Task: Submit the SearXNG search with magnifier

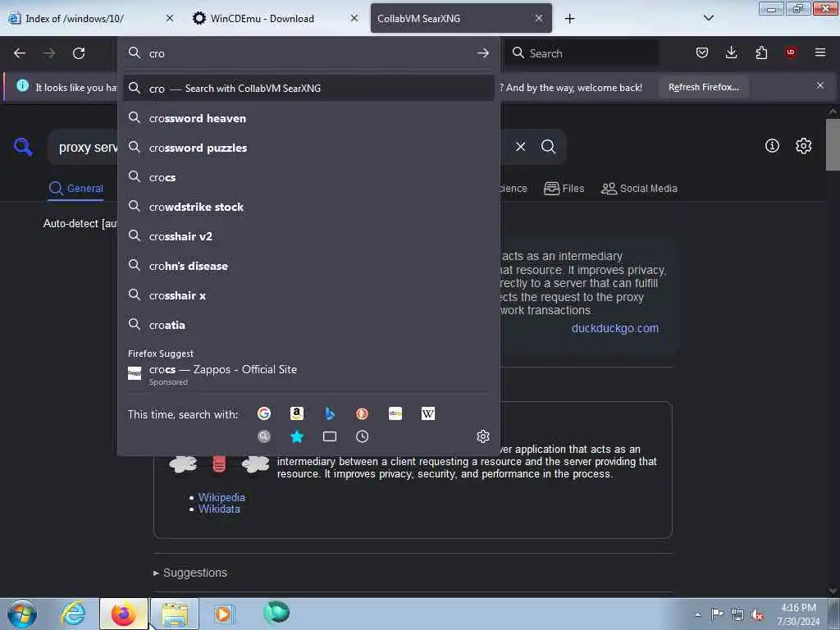Action: (548, 146)
